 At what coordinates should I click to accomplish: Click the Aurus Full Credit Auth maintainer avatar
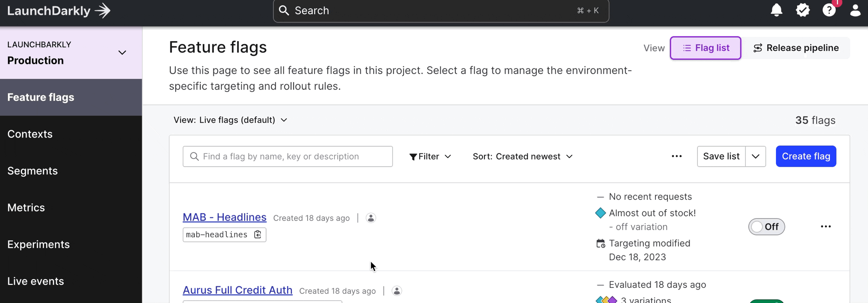click(397, 291)
